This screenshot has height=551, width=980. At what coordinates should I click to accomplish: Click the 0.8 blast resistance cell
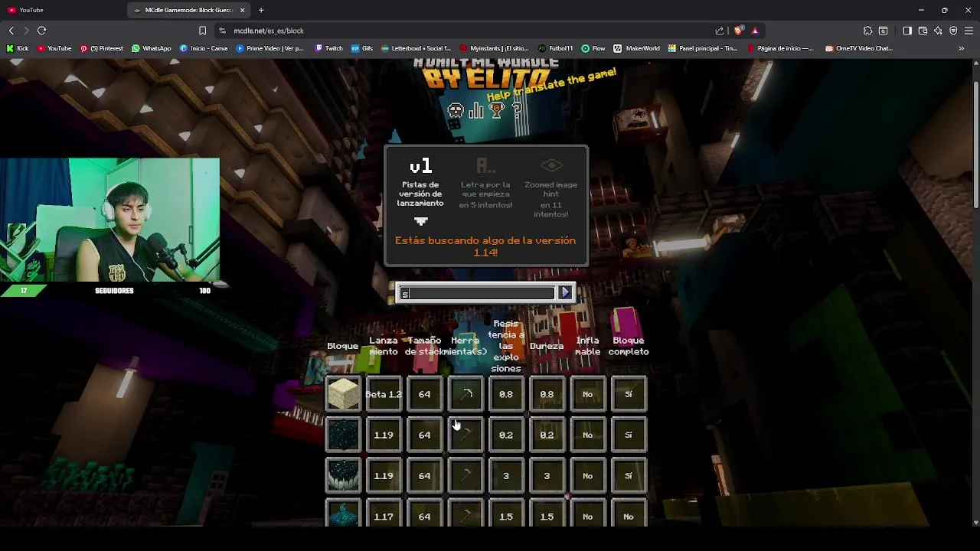[x=506, y=394]
